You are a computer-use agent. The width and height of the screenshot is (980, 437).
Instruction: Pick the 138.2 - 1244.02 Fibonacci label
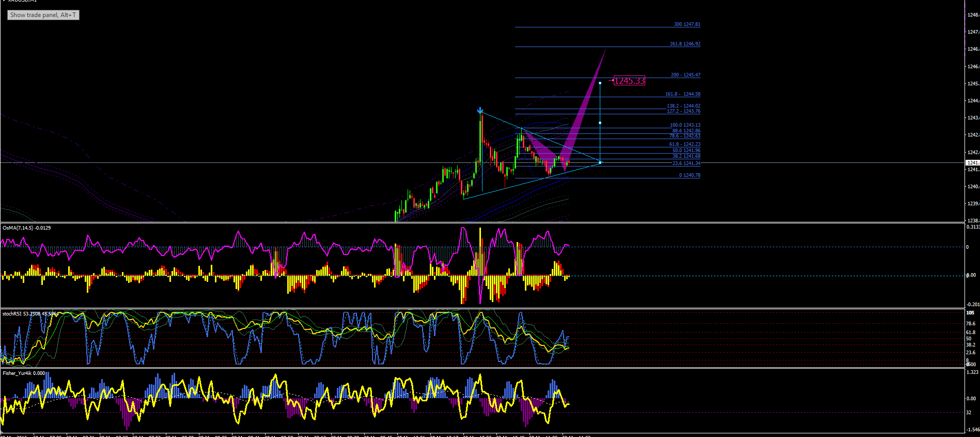683,106
